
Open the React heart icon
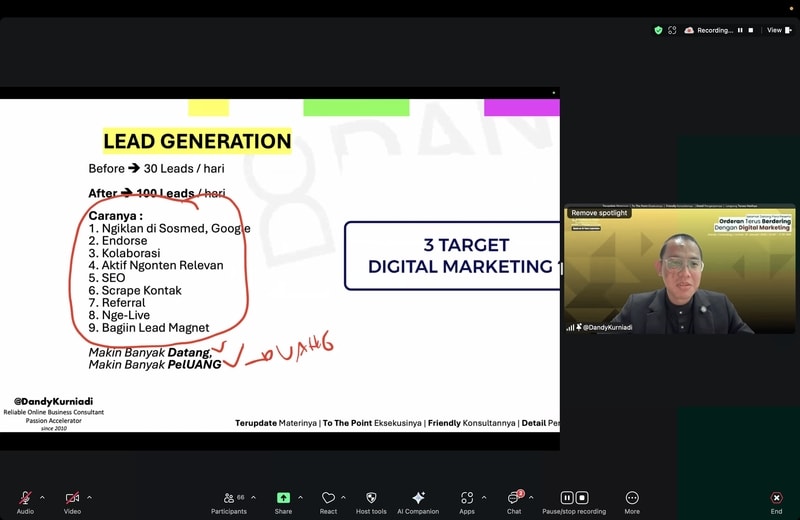328,498
